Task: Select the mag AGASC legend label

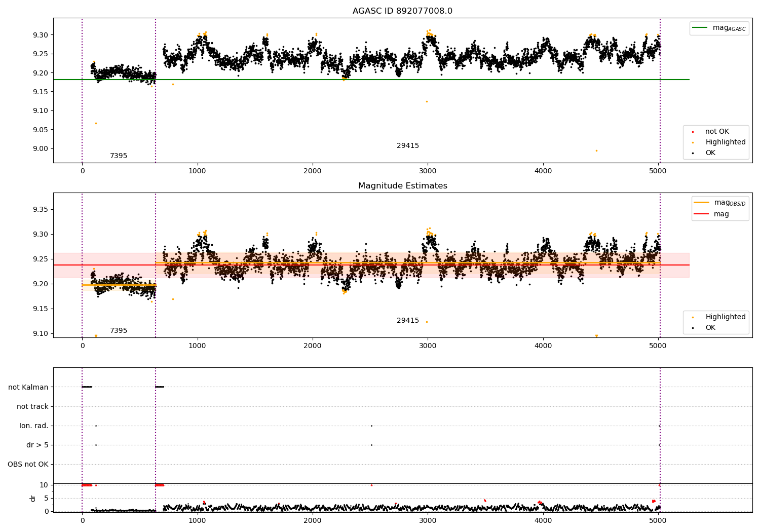Action: pos(729,28)
